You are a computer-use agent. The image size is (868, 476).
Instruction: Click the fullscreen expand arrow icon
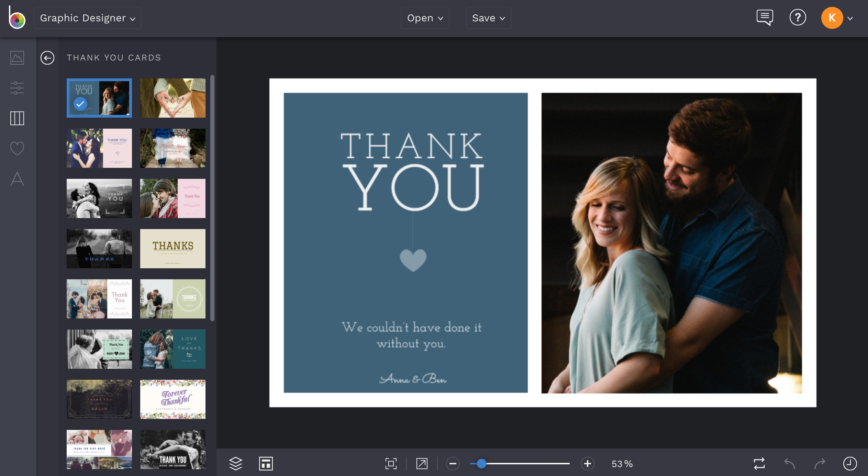422,464
